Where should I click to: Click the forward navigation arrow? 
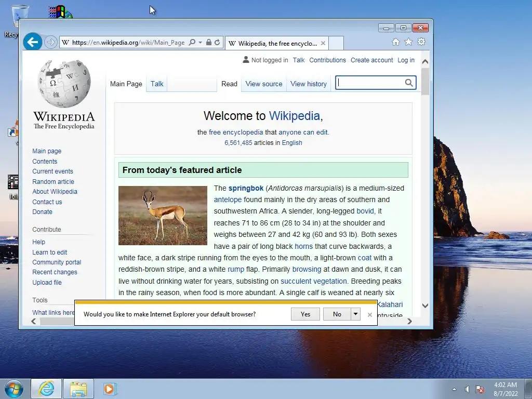(51, 42)
